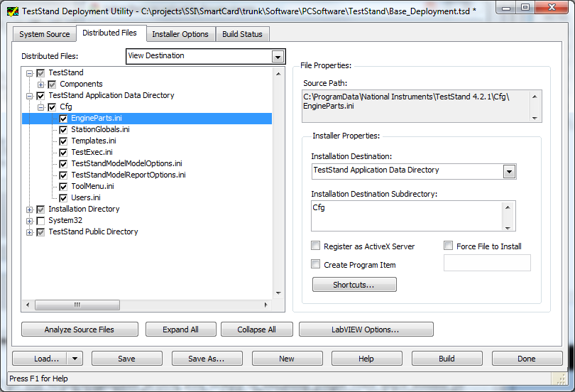Click the Shortcuts... button
Screen dimensions: 575x392
pos(354,285)
